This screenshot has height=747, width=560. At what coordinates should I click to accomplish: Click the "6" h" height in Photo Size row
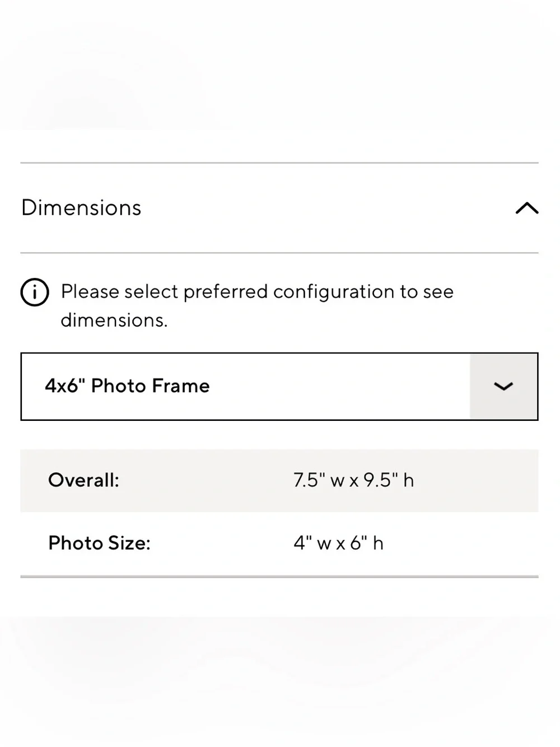coord(367,543)
